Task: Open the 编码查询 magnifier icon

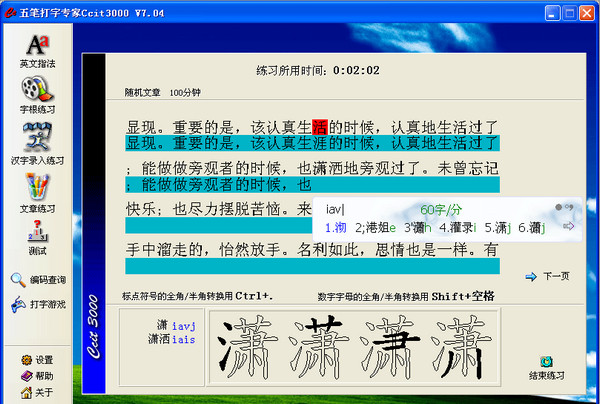Action: [x=18, y=280]
